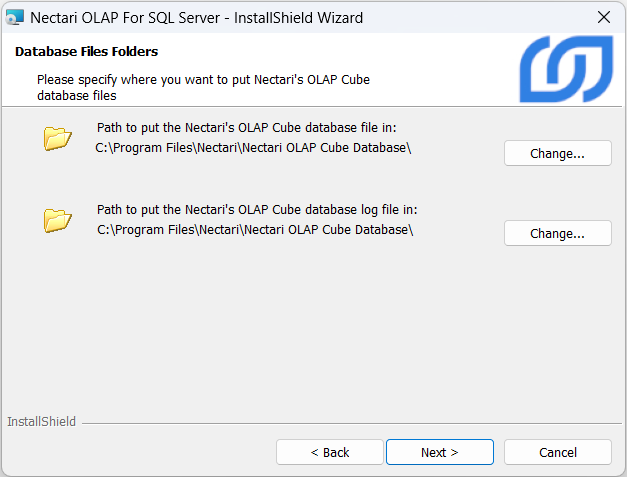Change the OLAP Cube database file folder

[557, 153]
